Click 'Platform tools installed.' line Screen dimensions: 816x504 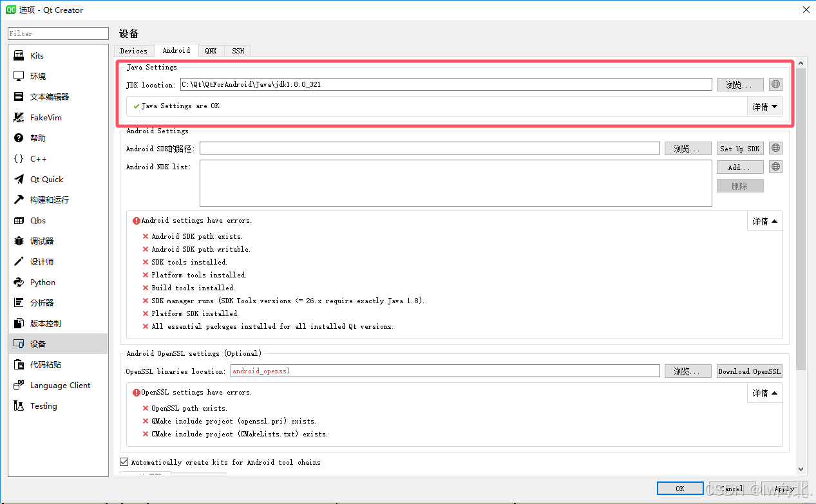(199, 275)
